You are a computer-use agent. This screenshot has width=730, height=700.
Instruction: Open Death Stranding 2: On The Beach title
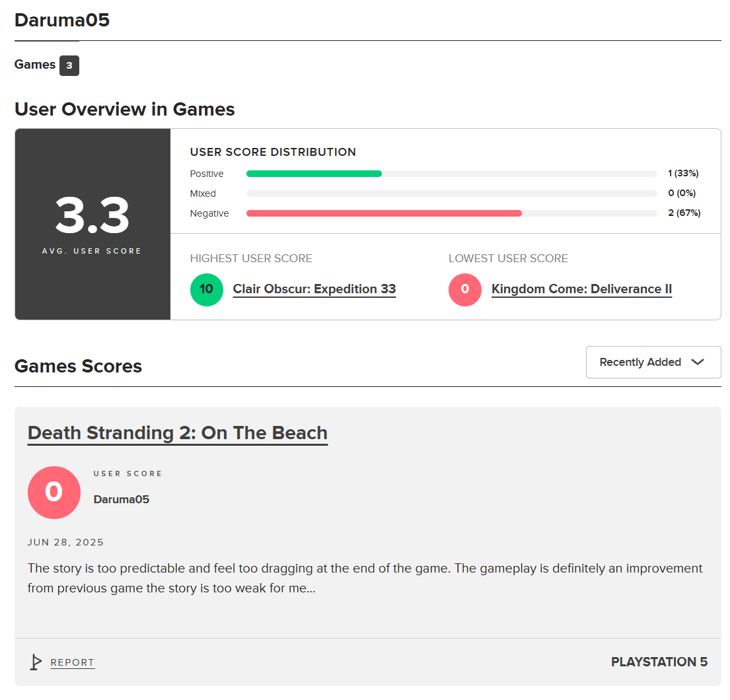point(177,433)
